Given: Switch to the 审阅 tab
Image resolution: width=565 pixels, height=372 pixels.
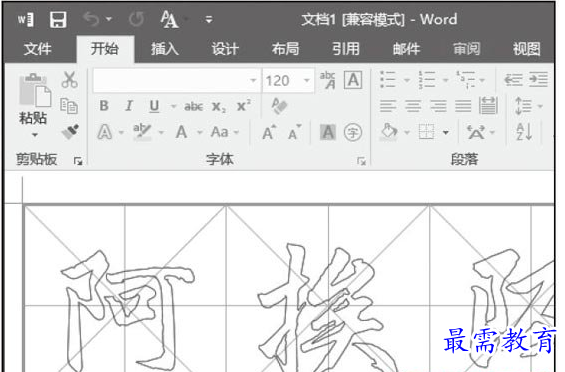Looking at the screenshot, I should click(467, 49).
